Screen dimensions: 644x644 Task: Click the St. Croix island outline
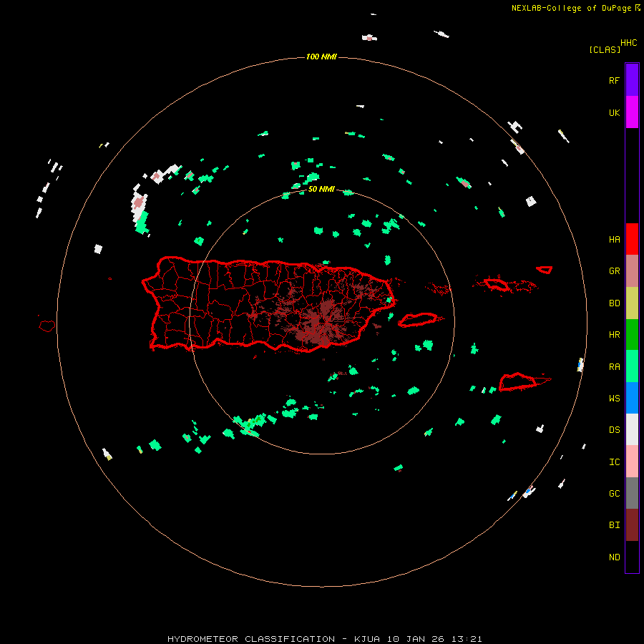tap(517, 382)
